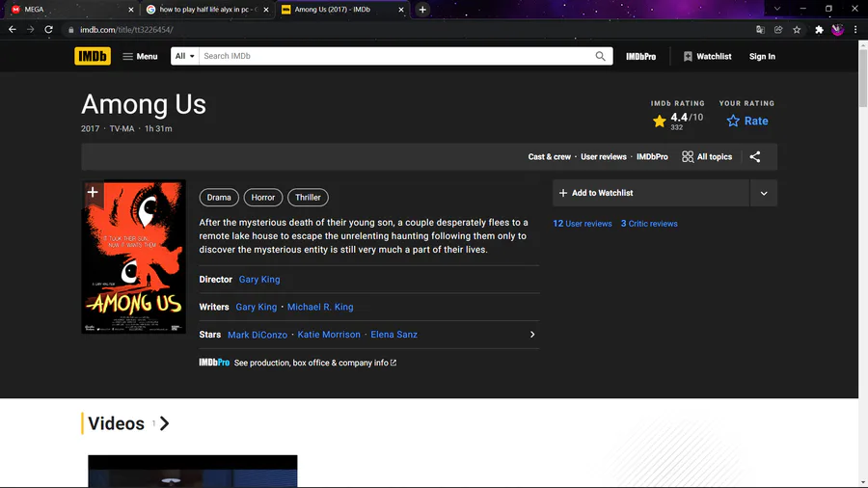Open the Videos section heading
The width and height of the screenshot is (868, 488).
[x=128, y=423]
